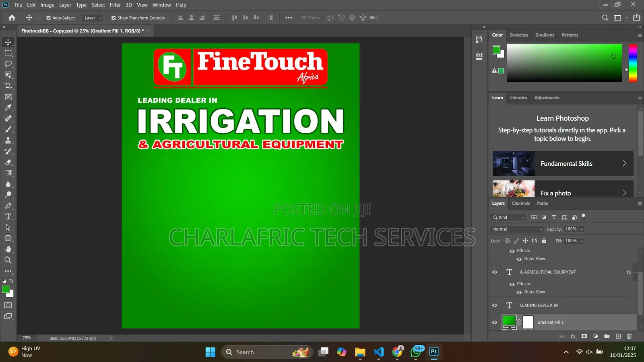Select the Gradient tool

8,173
